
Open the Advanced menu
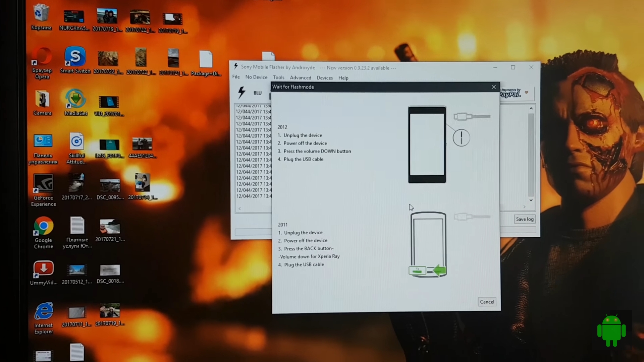coord(301,78)
